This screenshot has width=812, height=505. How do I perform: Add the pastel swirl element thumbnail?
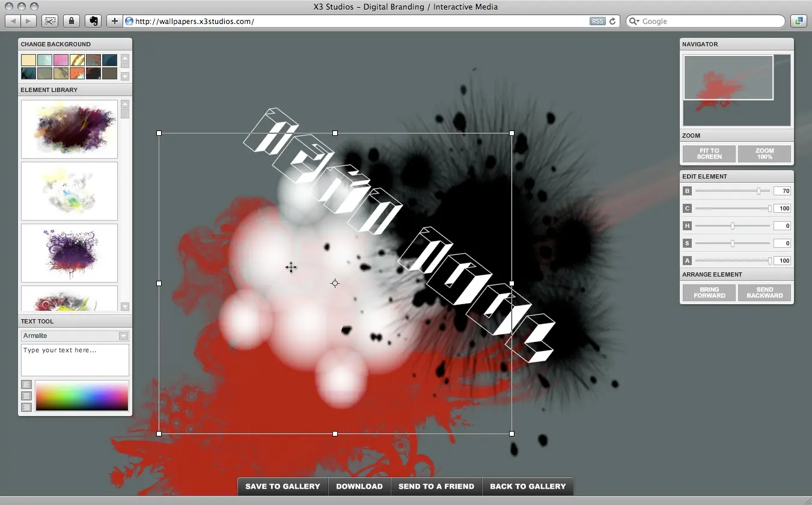pyautogui.click(x=69, y=191)
